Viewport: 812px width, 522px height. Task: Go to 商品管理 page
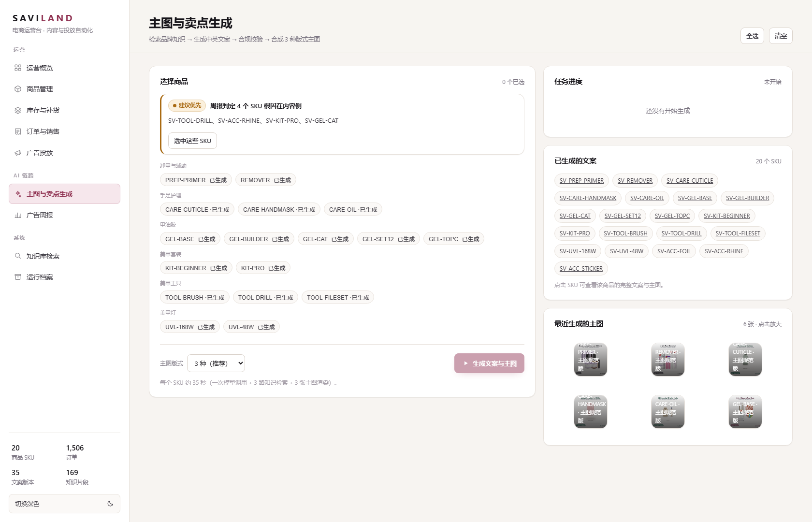[64, 89]
